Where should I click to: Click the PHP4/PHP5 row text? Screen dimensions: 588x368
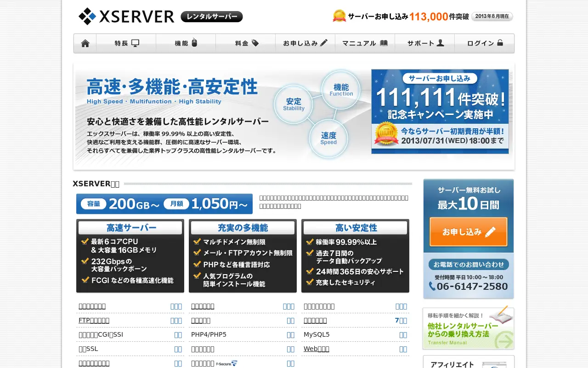209,334
